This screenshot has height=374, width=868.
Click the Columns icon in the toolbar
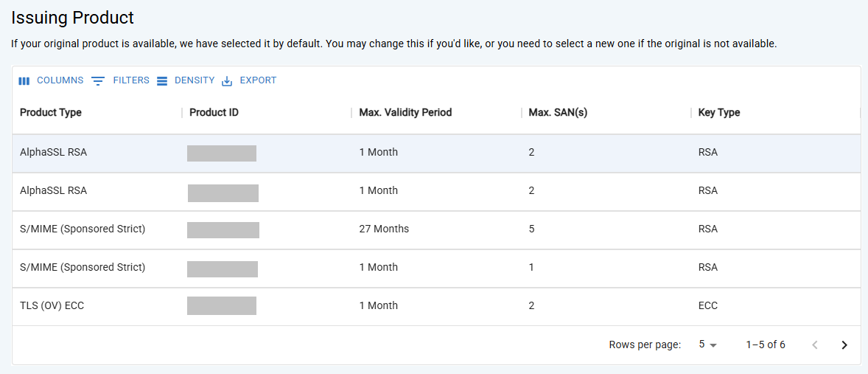[24, 81]
